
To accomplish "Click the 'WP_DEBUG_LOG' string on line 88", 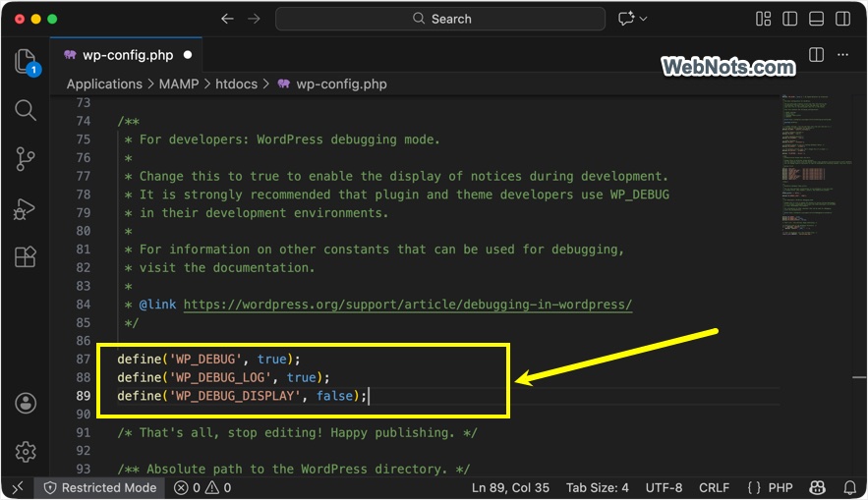I will [x=220, y=377].
